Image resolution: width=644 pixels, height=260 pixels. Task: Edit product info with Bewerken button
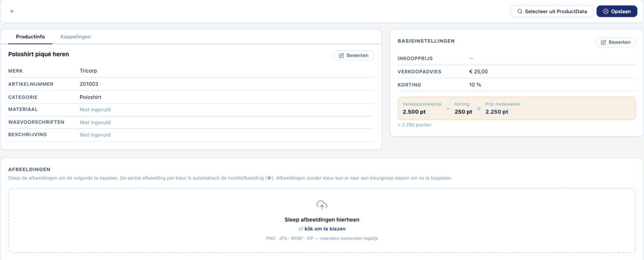(x=354, y=55)
